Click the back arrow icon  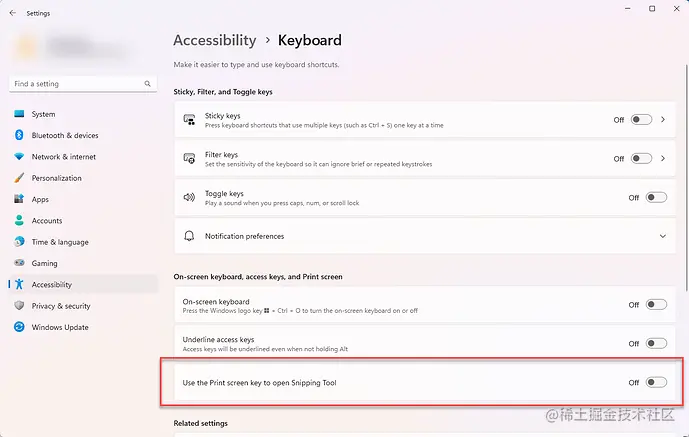click(x=12, y=13)
